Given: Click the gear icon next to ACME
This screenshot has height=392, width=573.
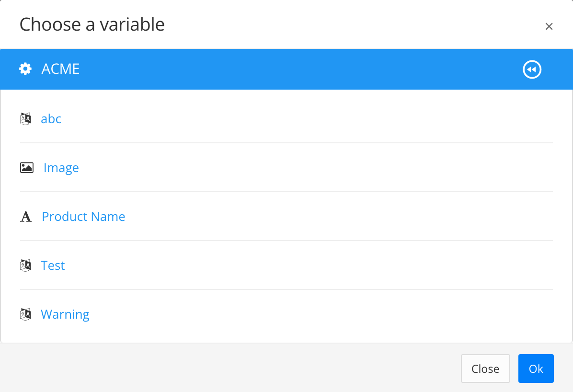Looking at the screenshot, I should click(x=25, y=69).
